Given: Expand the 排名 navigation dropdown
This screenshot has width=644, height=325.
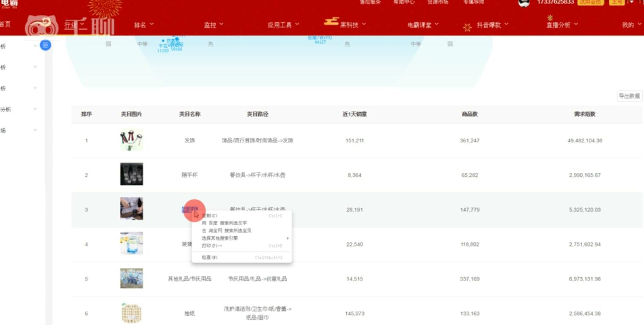Looking at the screenshot, I should pos(144,25).
